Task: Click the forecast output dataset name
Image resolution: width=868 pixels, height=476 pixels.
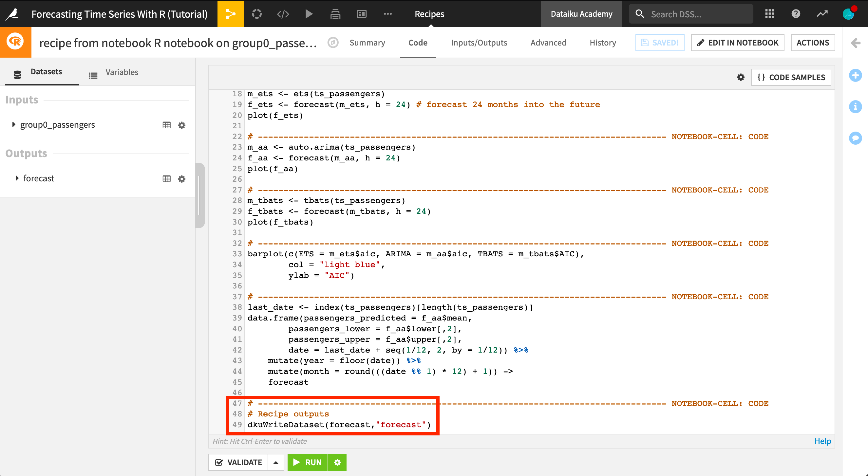Action: [x=39, y=178]
